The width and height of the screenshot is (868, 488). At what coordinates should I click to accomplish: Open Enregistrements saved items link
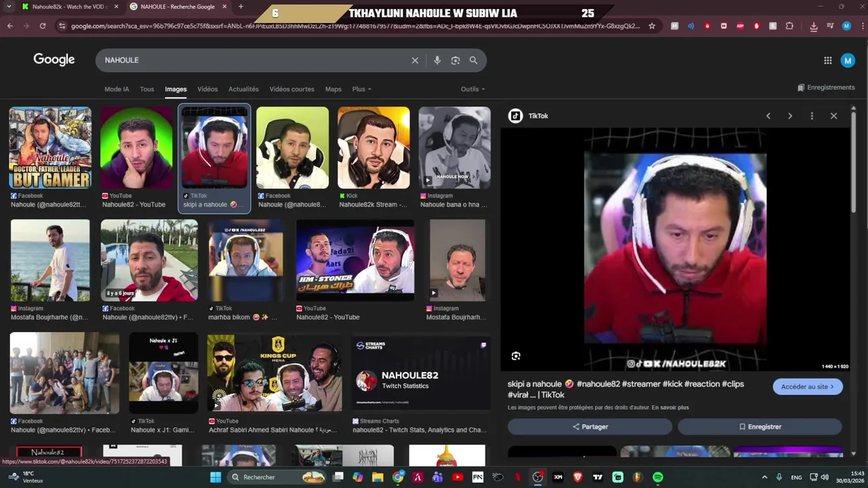[x=826, y=87]
